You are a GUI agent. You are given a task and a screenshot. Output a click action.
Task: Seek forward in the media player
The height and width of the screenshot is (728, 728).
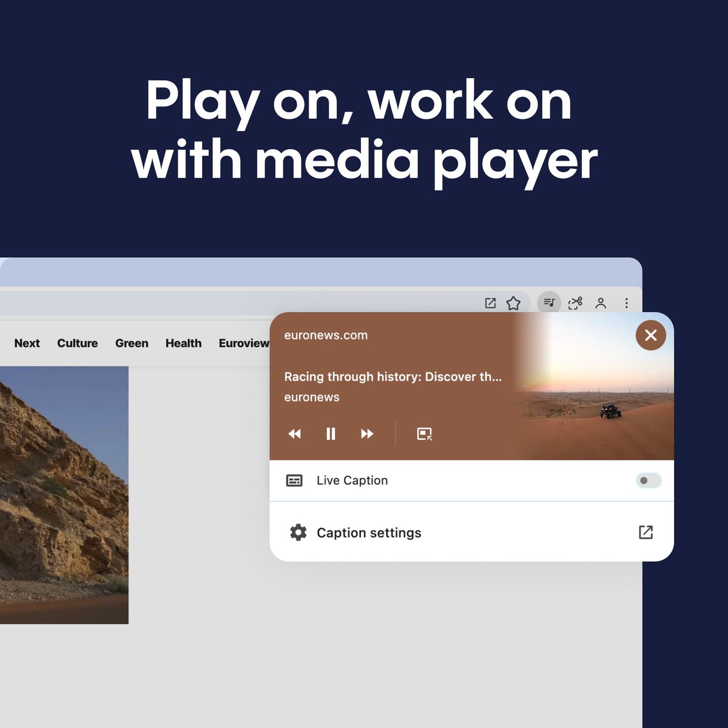click(367, 434)
